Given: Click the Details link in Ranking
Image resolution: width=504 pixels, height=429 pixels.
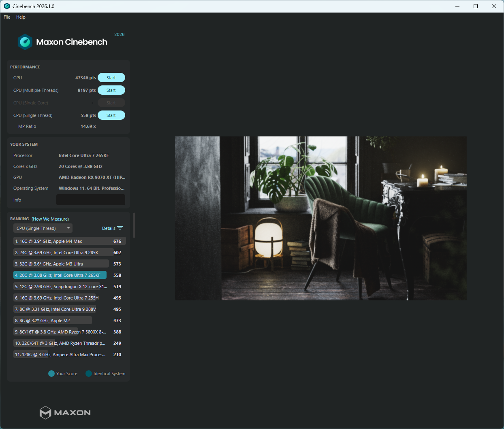Looking at the screenshot, I should click(x=109, y=228).
